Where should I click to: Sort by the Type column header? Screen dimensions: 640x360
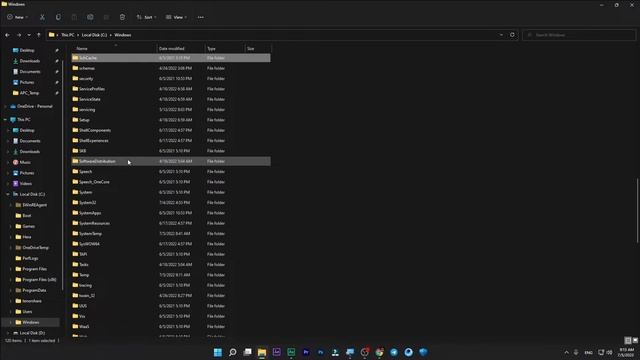tap(224, 49)
